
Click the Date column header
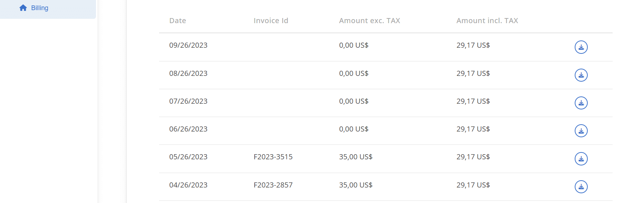click(x=178, y=21)
